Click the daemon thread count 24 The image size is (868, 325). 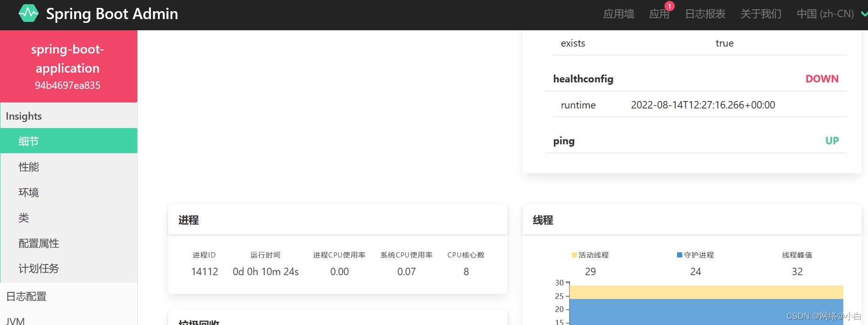(x=696, y=271)
